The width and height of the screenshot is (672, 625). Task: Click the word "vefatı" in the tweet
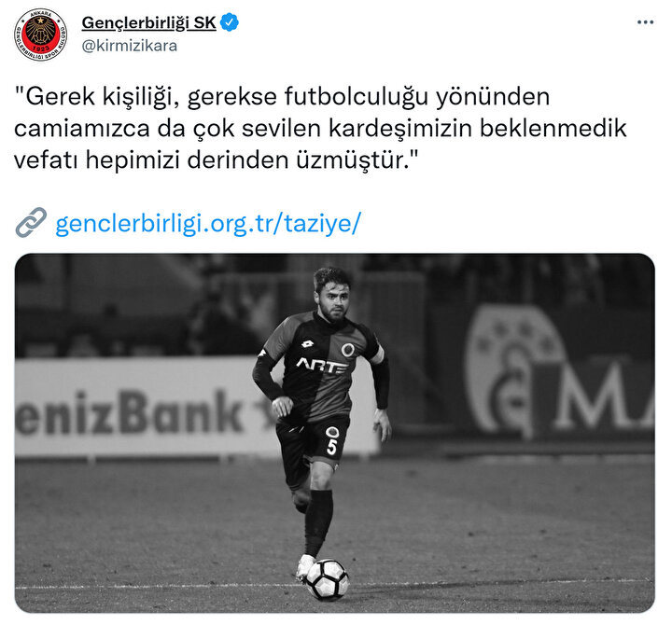[46, 160]
